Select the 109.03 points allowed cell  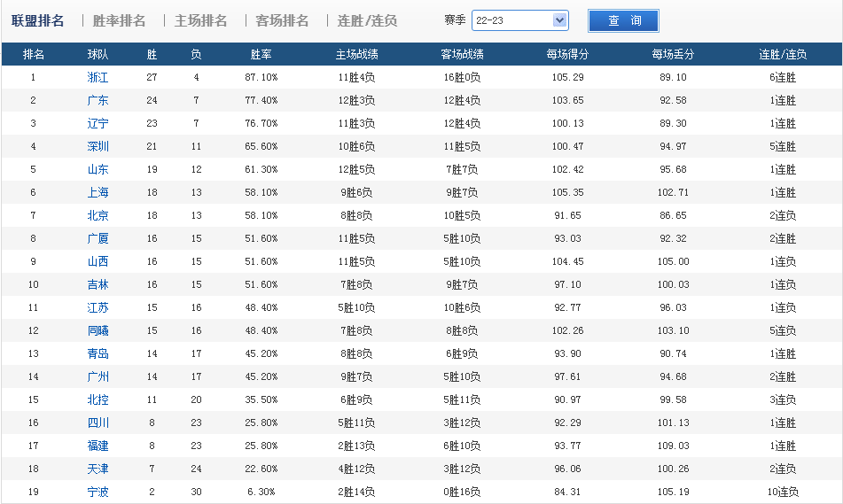pos(673,446)
